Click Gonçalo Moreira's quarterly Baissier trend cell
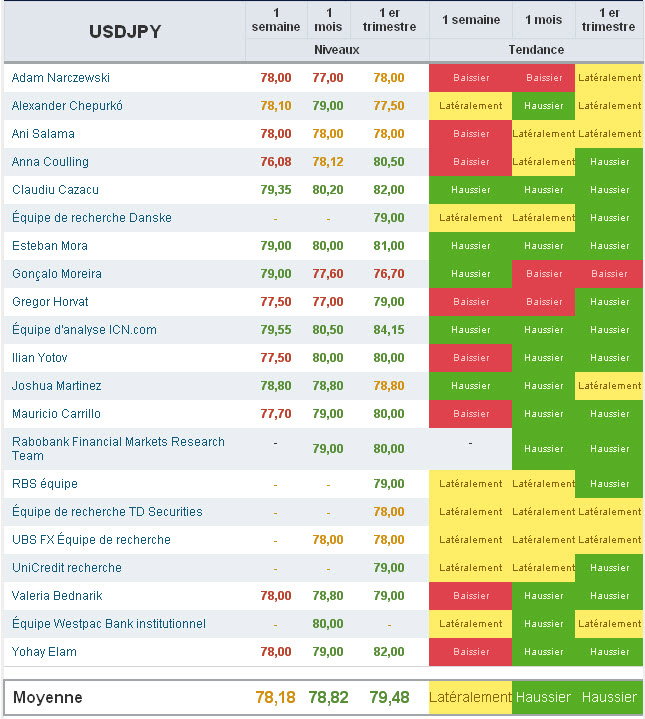The image size is (645, 719). 609,273
